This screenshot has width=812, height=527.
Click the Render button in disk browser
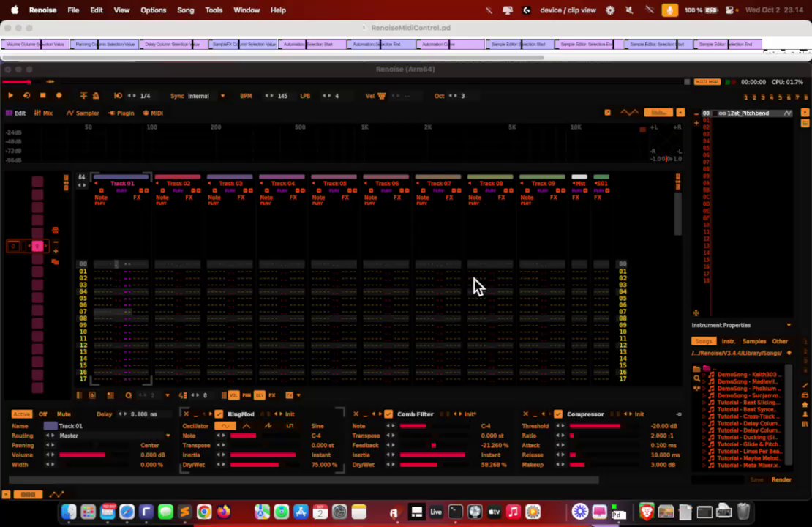[781, 480]
